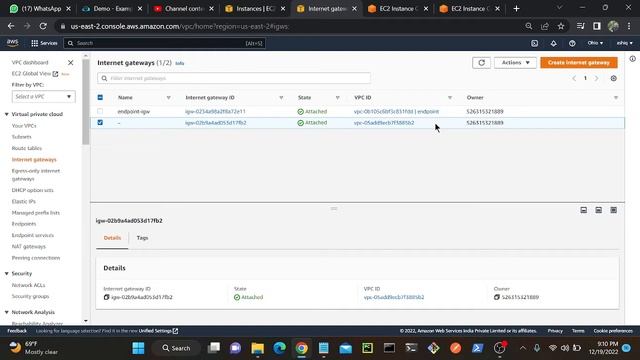Open the Ohio region selector

595,43
